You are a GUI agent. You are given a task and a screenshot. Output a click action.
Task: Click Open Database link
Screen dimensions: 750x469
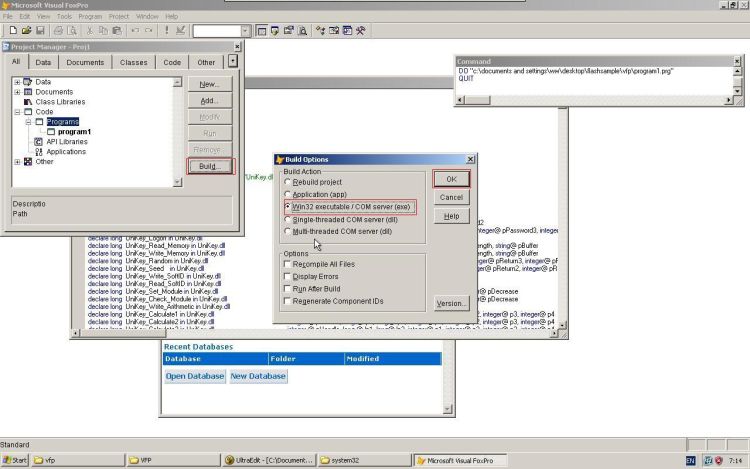click(195, 376)
